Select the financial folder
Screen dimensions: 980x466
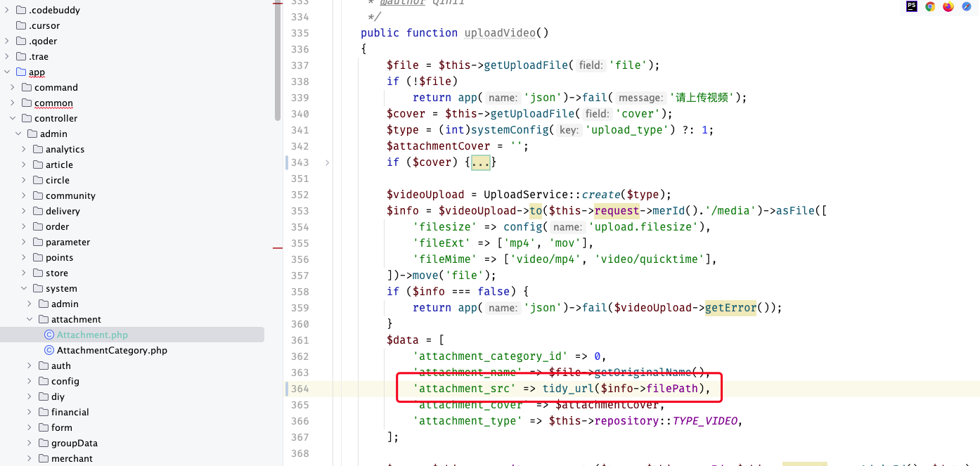coord(70,412)
